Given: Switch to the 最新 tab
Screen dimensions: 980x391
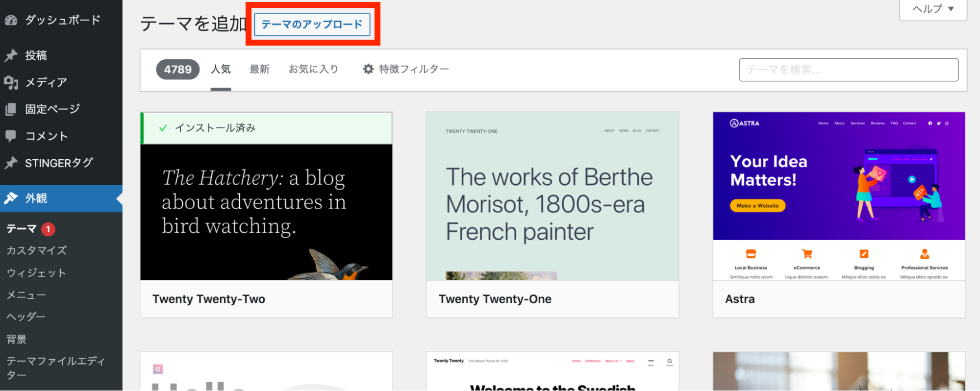Looking at the screenshot, I should tap(259, 69).
